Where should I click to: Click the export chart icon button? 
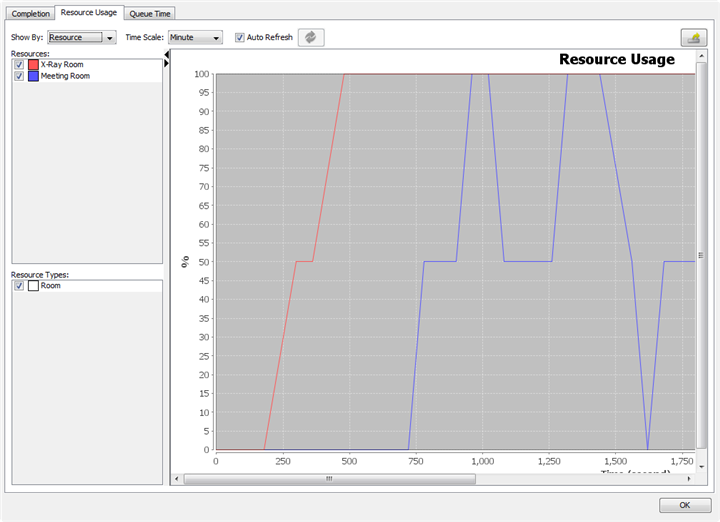(x=693, y=38)
